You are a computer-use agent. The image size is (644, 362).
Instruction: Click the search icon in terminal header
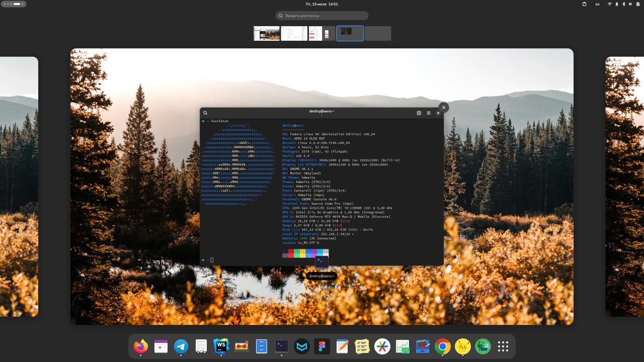coord(205,113)
